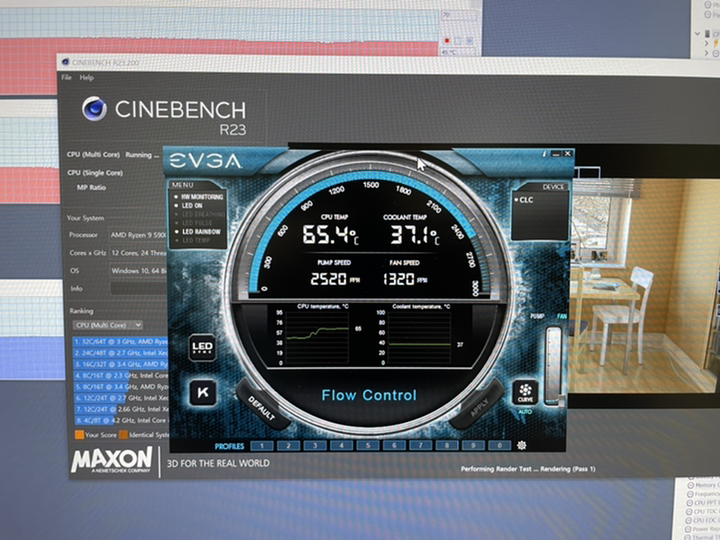The height and width of the screenshot is (540, 720).
Task: Select ranking row 2: 24C/48T @ 2.7 GHz
Action: click(121, 353)
